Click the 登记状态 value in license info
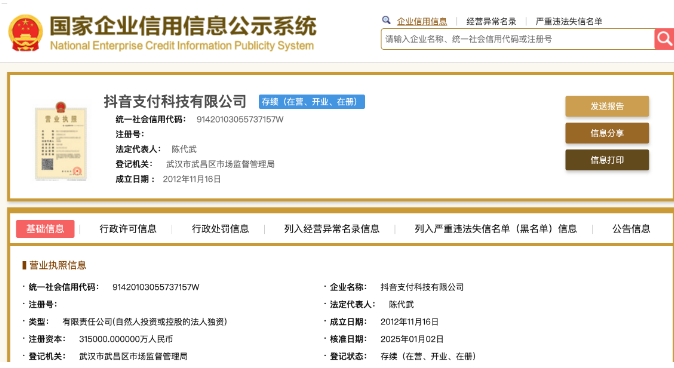This screenshot has height=368, width=674. pyautogui.click(x=428, y=356)
